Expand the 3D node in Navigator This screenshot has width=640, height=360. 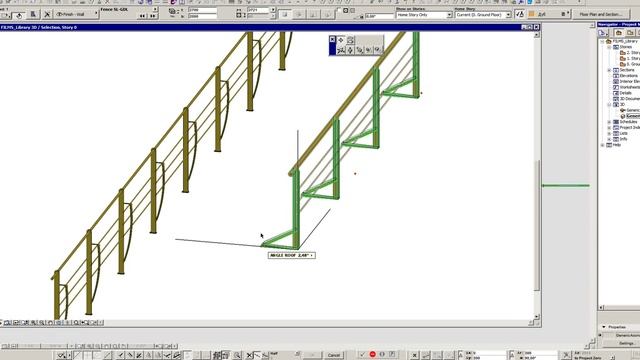(609, 105)
